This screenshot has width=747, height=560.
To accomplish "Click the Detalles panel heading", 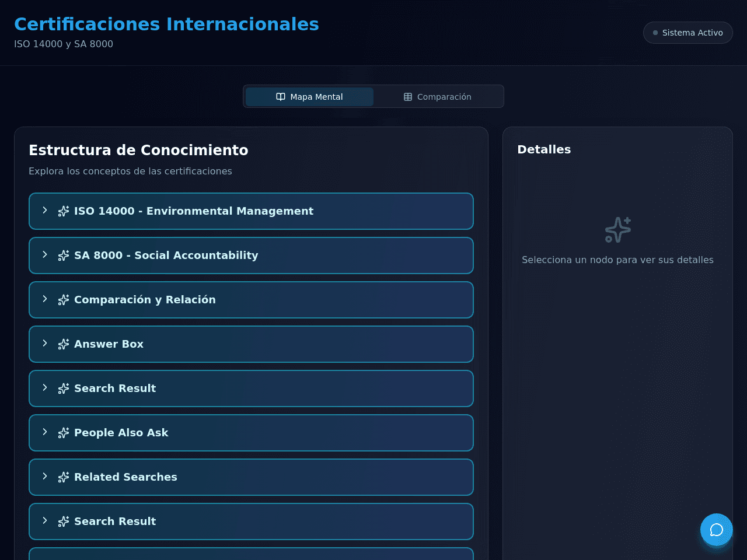I will [544, 149].
